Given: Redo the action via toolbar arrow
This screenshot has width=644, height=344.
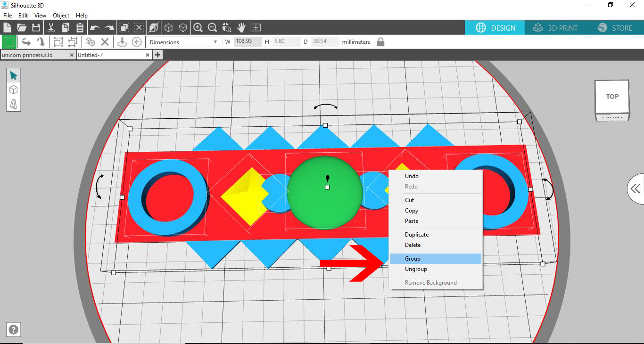Looking at the screenshot, I should pyautogui.click(x=109, y=28).
